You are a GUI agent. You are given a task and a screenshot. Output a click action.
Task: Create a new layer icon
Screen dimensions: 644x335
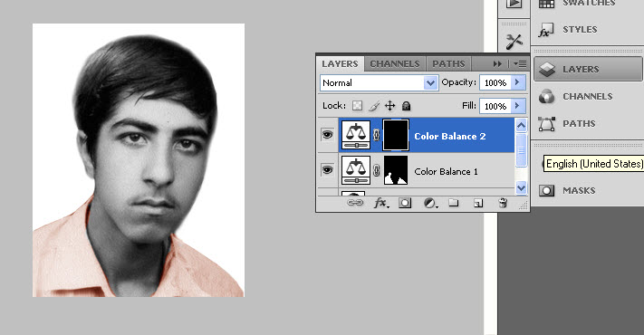478,203
